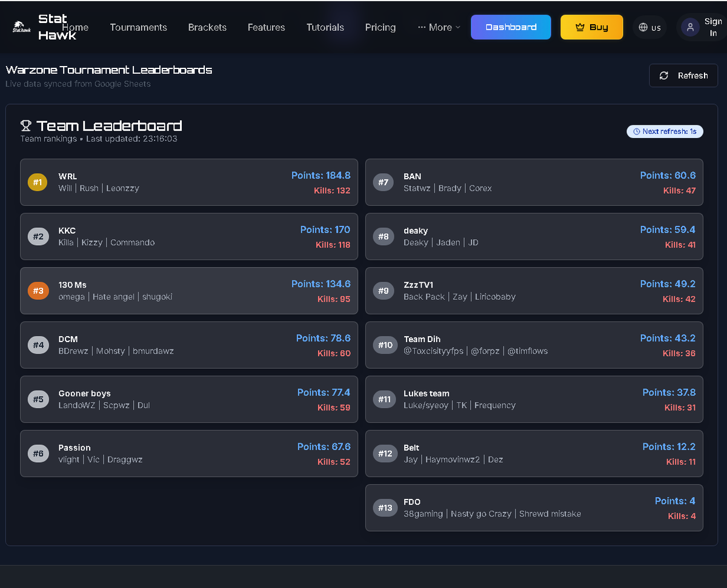The image size is (727, 588).
Task: Open the More navigation dropdown
Action: tap(437, 27)
